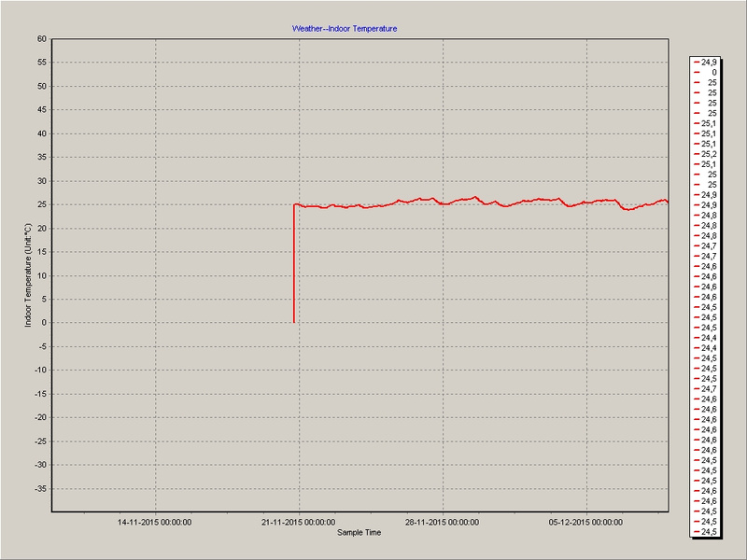Image resolution: width=747 pixels, height=560 pixels.
Task: Click the red vertical spike dropping to zero
Action: click(294, 264)
